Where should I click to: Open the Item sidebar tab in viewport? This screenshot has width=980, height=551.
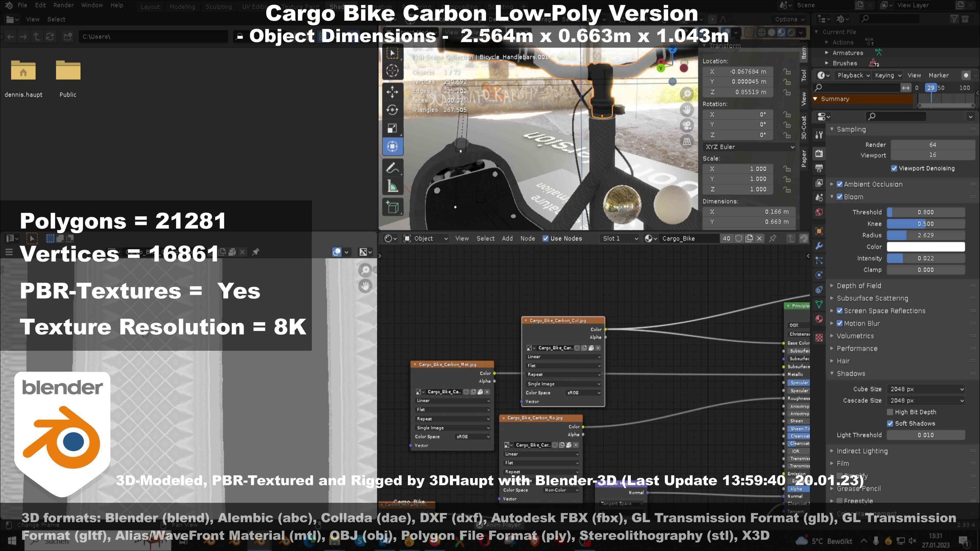tap(803, 53)
